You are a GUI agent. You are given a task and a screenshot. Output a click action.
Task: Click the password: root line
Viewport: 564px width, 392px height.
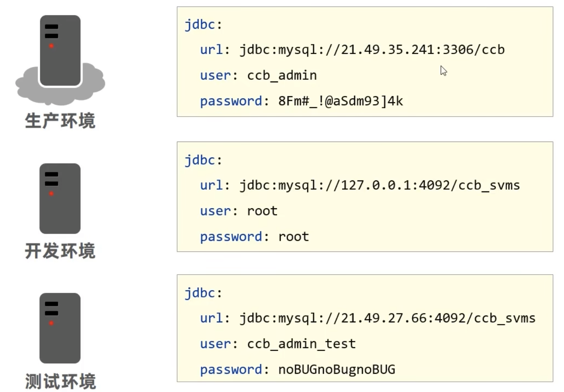click(255, 237)
